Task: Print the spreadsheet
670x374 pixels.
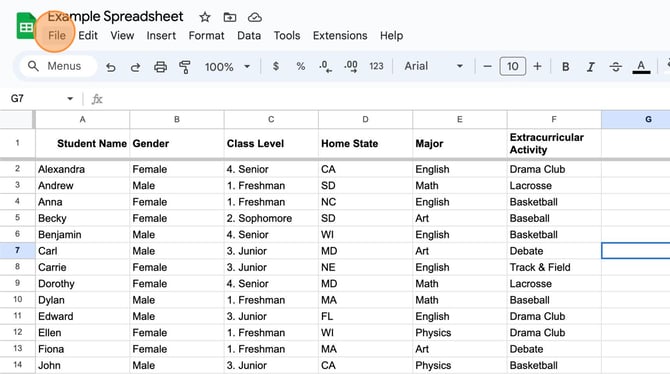Action: click(x=160, y=67)
